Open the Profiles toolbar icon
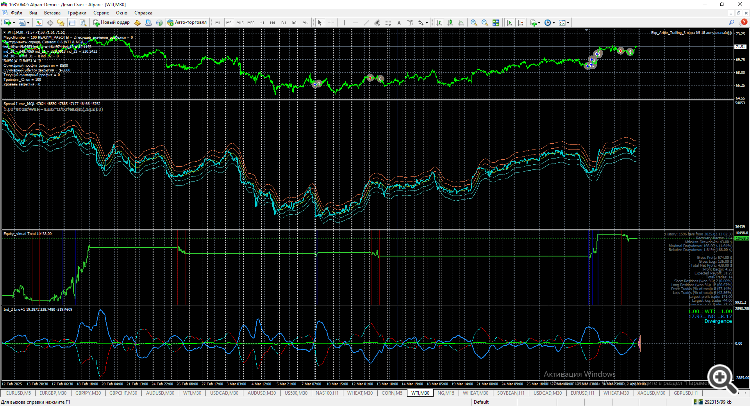This screenshot has height=406, width=750. [22, 22]
